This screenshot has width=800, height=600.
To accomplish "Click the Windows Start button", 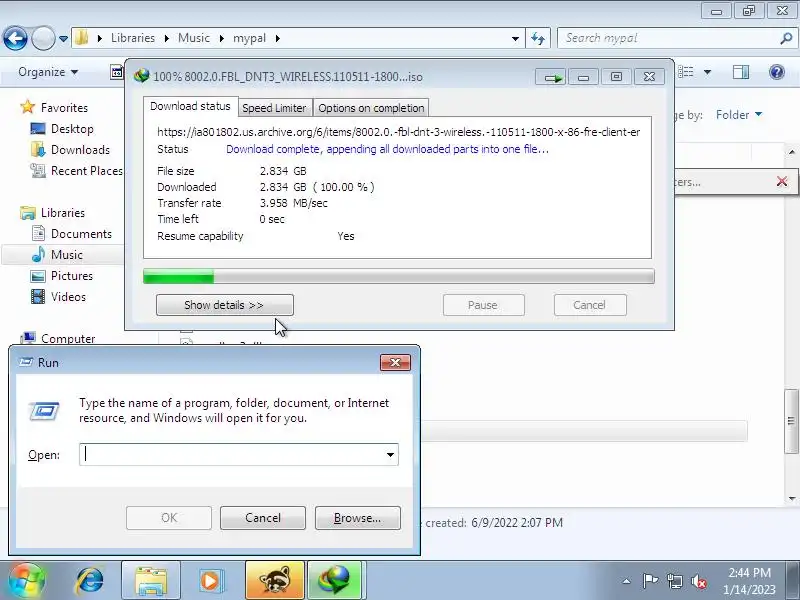I will click(x=26, y=581).
